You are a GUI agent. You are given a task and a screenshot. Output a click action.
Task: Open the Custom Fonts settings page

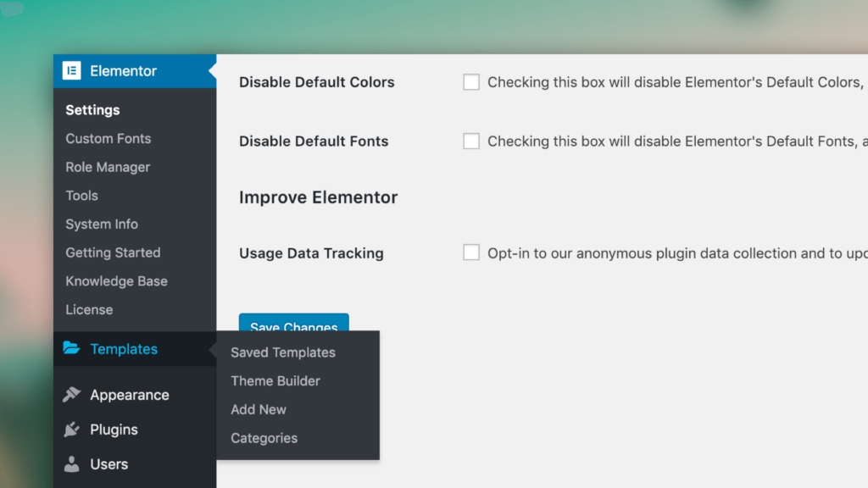[108, 138]
